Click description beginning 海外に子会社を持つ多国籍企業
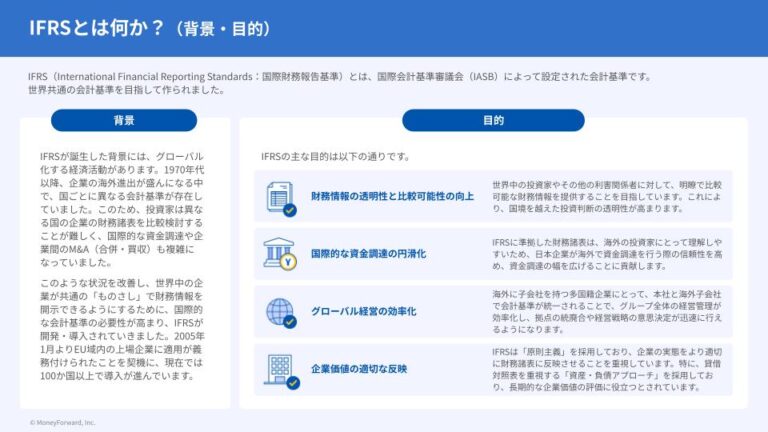This screenshot has height=432, width=768. [x=607, y=312]
